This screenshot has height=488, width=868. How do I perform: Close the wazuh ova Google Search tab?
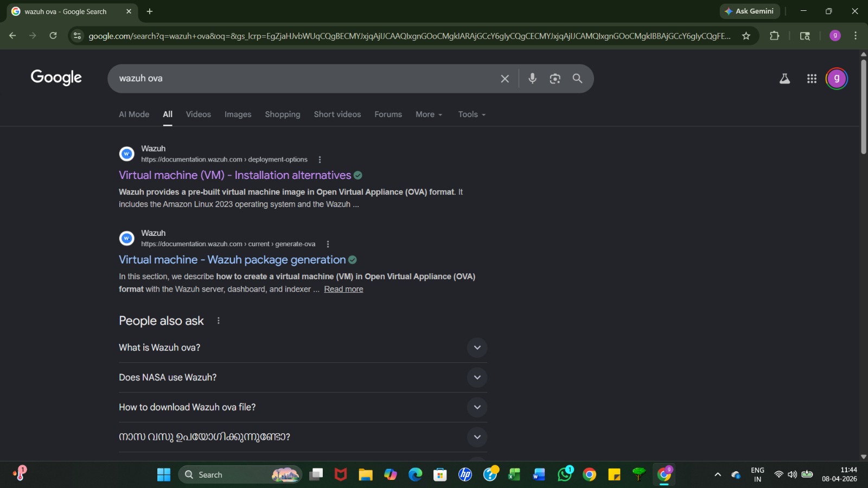click(129, 11)
